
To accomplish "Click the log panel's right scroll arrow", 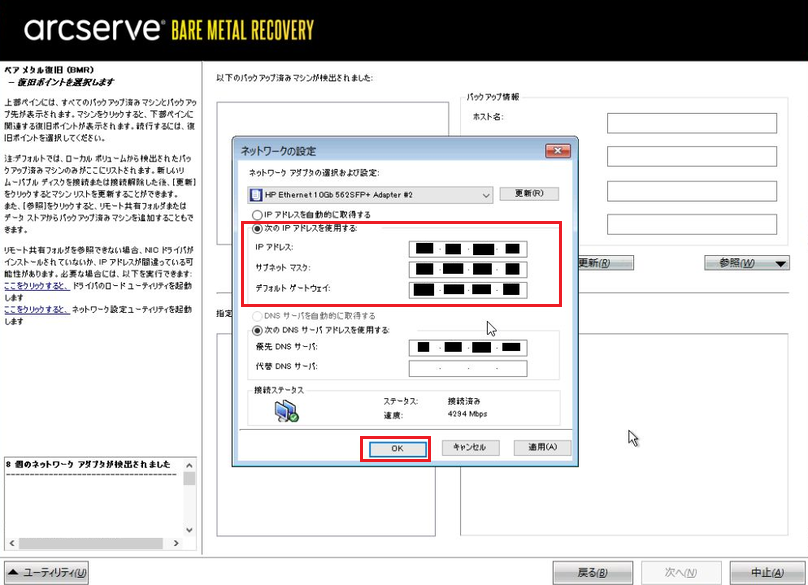I will 176,543.
